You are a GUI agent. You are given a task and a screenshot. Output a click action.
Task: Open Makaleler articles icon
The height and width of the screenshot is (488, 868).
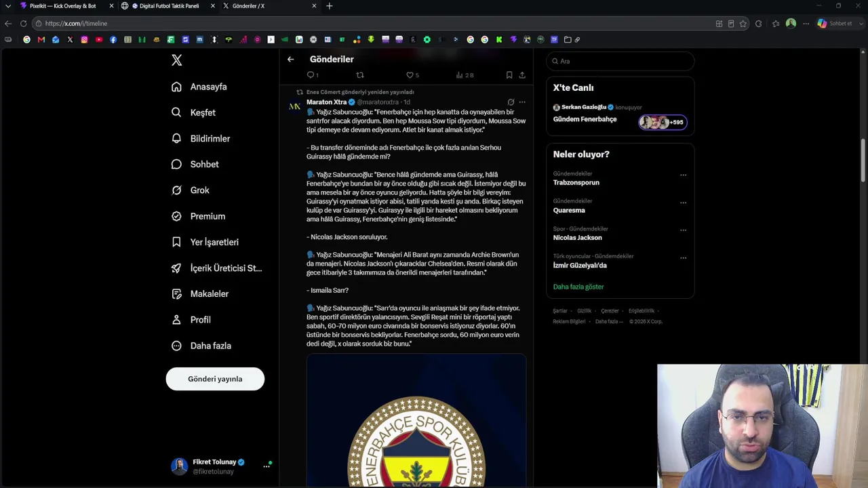tap(176, 294)
